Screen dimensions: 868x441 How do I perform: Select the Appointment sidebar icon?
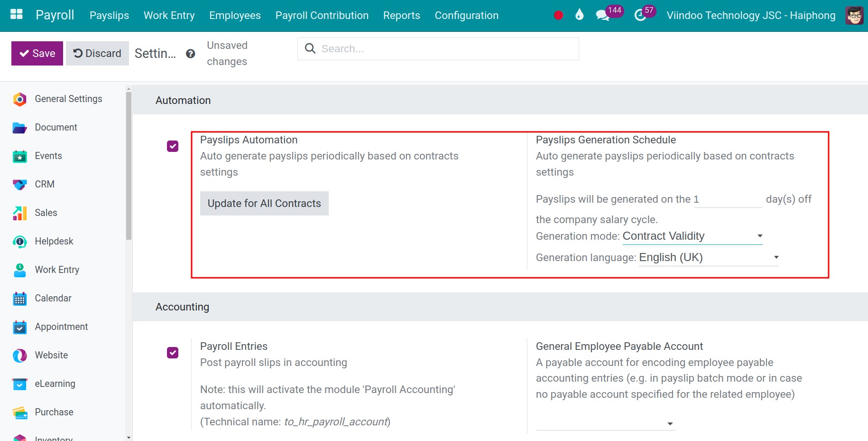pos(19,327)
